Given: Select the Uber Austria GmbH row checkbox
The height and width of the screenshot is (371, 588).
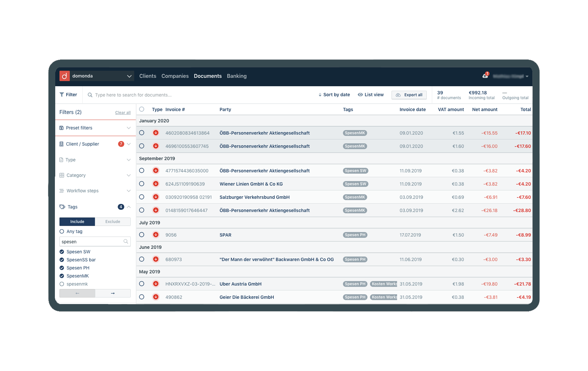Looking at the screenshot, I should 142,284.
